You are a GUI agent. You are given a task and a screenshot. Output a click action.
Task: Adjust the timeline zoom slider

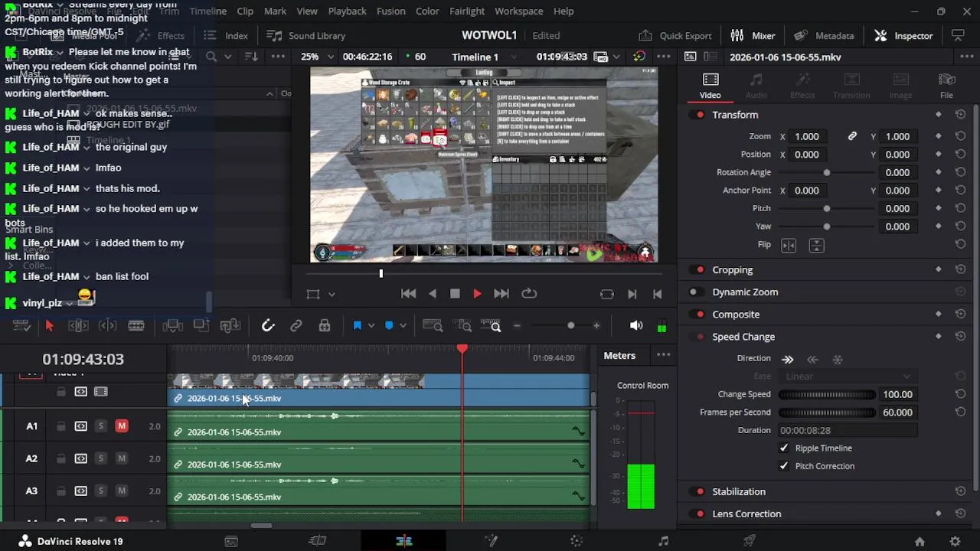pyautogui.click(x=557, y=326)
